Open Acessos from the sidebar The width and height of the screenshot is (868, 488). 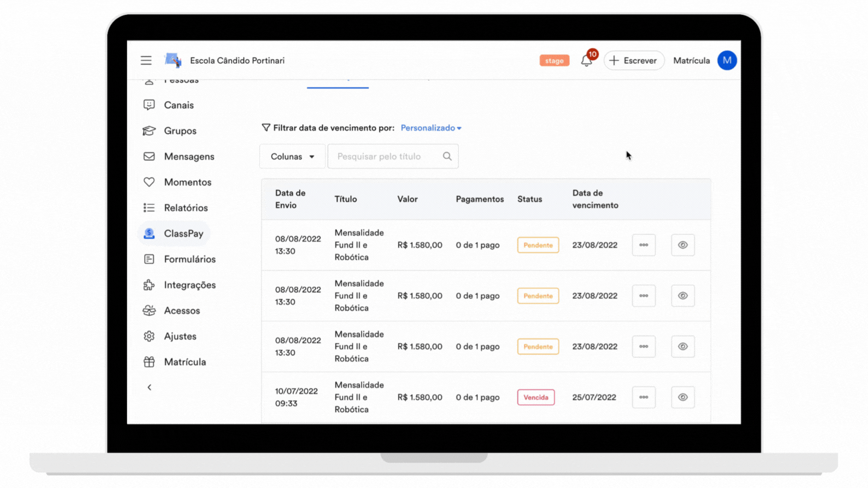[x=172, y=311]
